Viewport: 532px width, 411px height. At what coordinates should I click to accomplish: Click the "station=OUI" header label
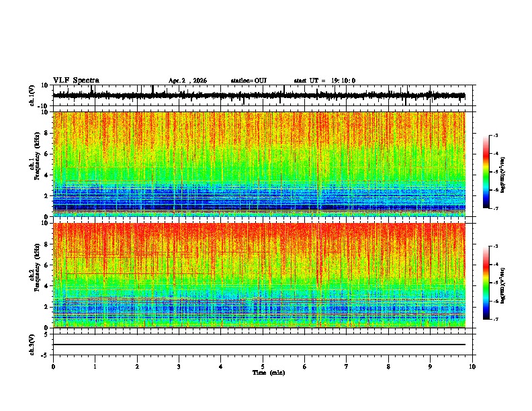click(249, 81)
